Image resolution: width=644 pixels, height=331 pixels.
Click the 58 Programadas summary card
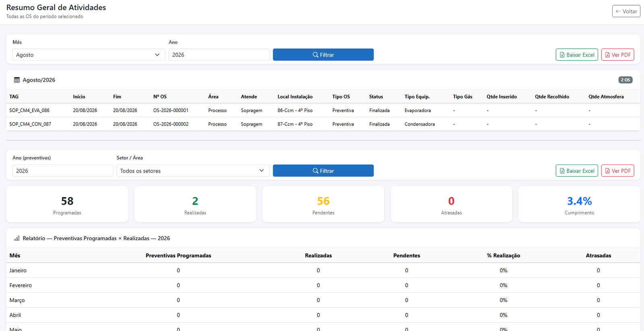pos(67,204)
